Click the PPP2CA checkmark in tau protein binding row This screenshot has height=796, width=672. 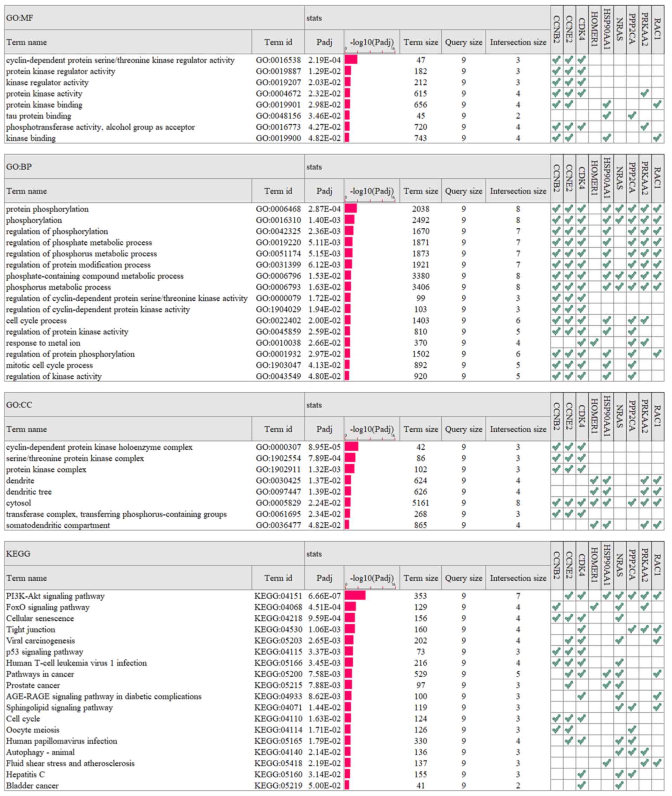coord(632,116)
